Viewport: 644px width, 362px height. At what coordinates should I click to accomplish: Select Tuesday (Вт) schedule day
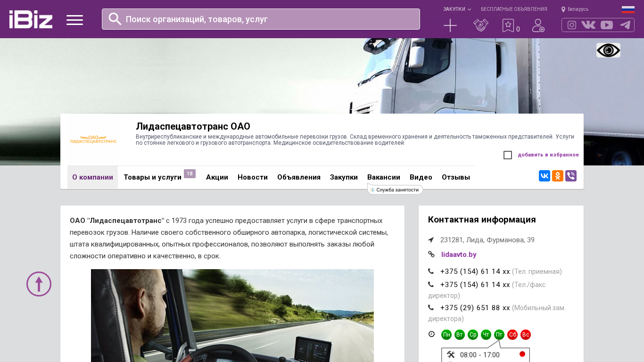[x=460, y=335]
